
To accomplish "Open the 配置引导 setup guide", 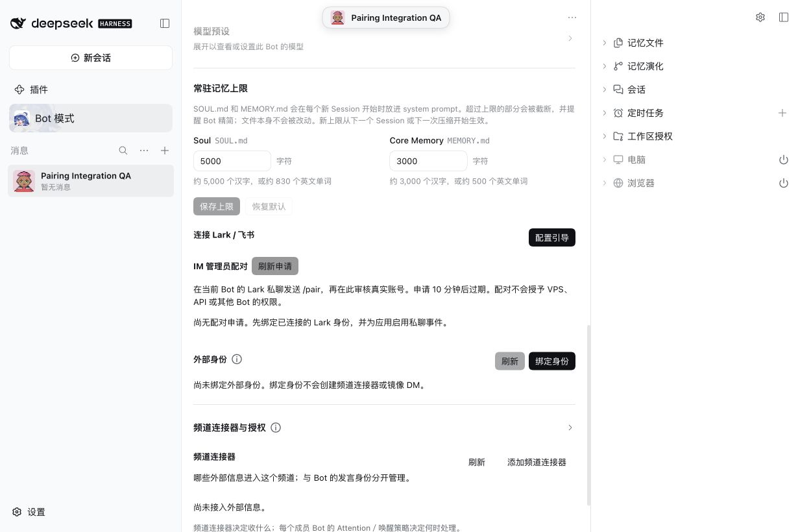I will [552, 237].
